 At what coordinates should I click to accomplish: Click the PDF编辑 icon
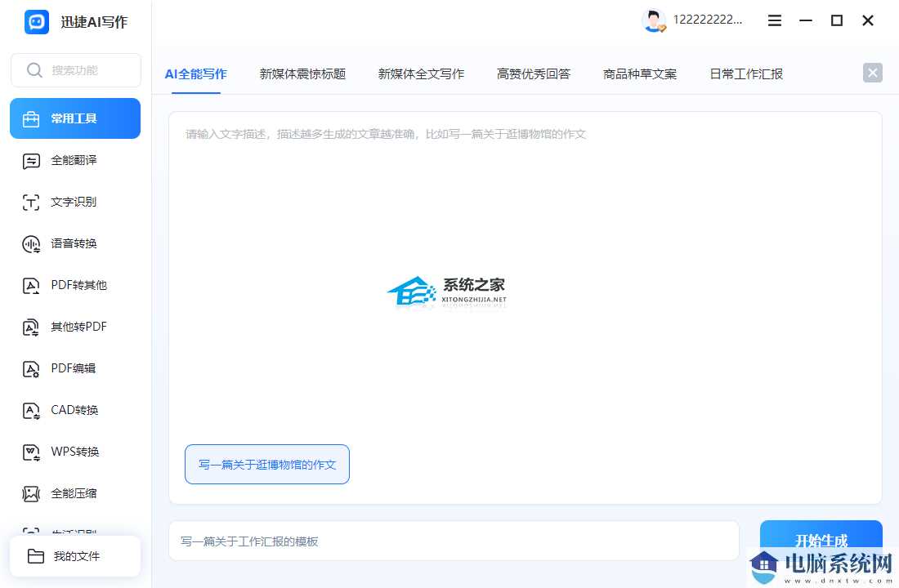pos(31,368)
